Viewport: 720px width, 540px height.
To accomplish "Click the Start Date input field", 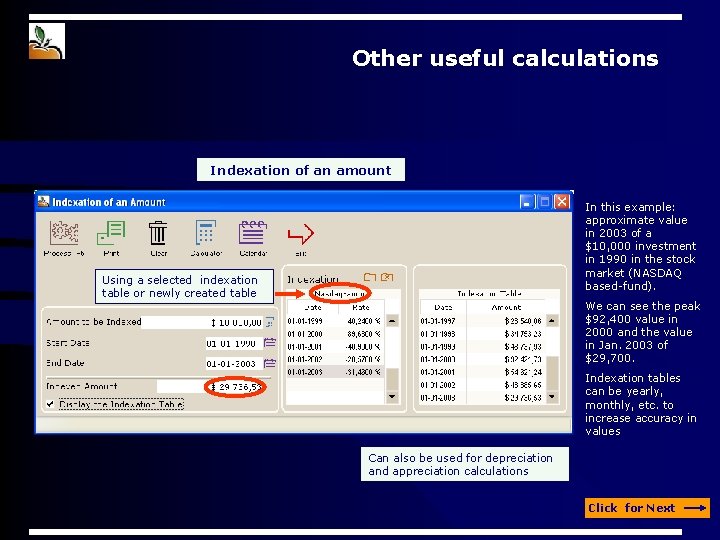I will (x=234, y=343).
